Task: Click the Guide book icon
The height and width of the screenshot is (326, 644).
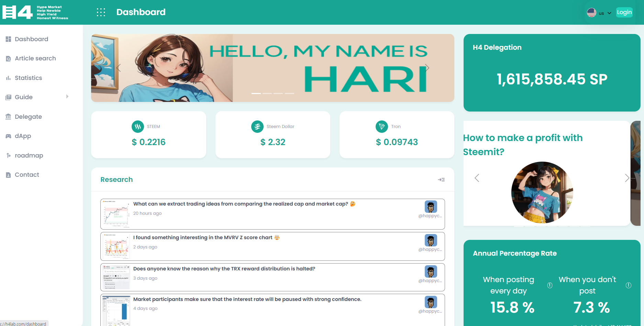Action: click(8, 97)
